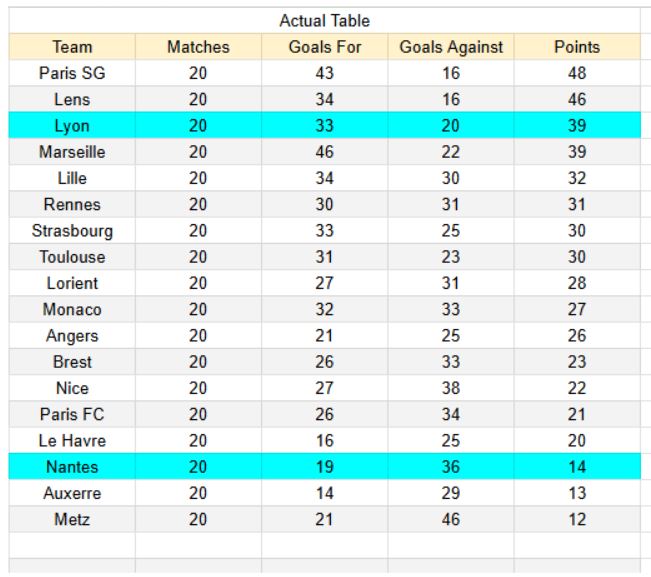Click Paris SG's points value 48

(x=577, y=73)
